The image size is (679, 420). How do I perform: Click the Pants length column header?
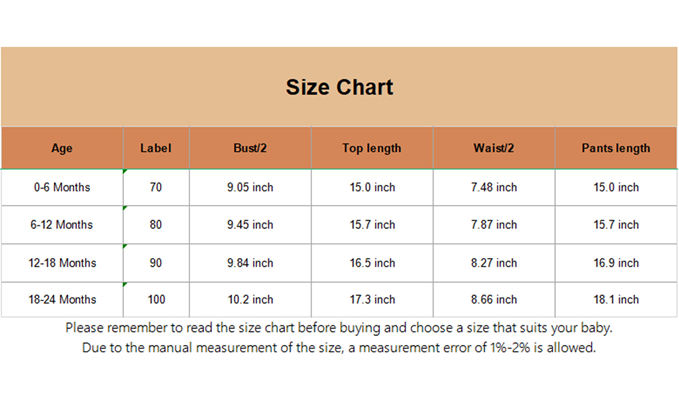(x=616, y=148)
